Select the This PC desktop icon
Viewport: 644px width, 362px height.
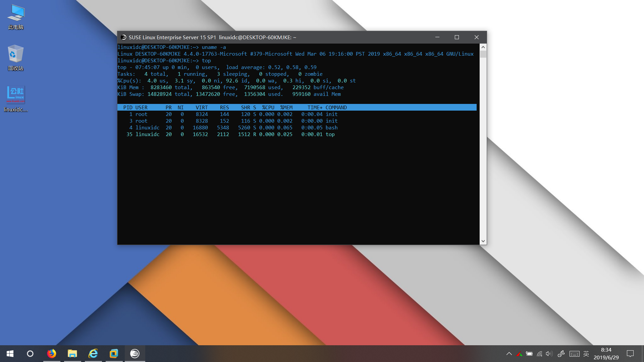click(x=15, y=17)
